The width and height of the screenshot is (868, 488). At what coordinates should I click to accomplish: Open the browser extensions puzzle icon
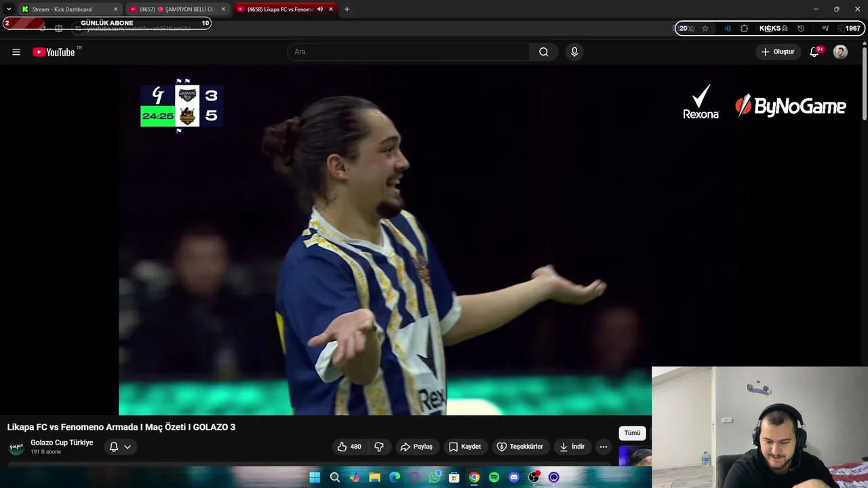[745, 28]
